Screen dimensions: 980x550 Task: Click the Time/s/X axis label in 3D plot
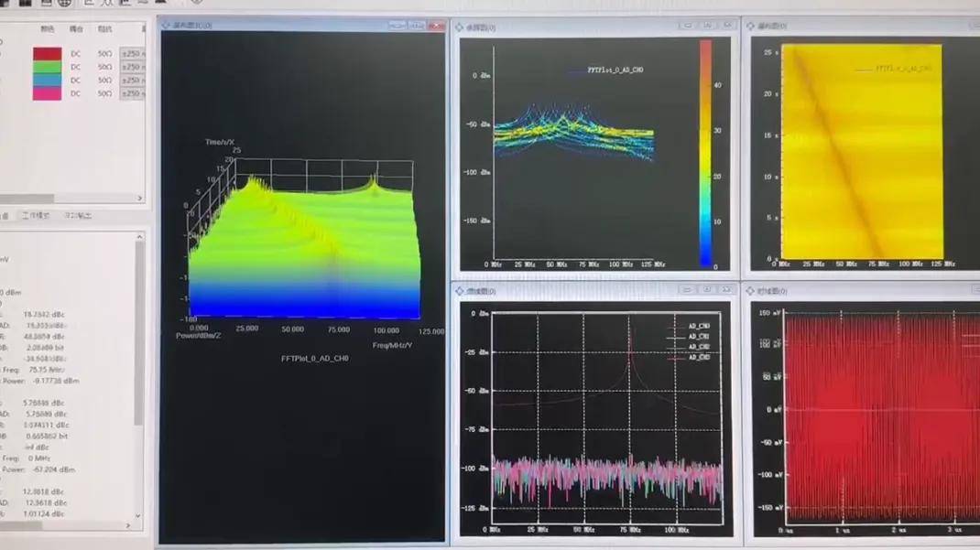(220, 142)
